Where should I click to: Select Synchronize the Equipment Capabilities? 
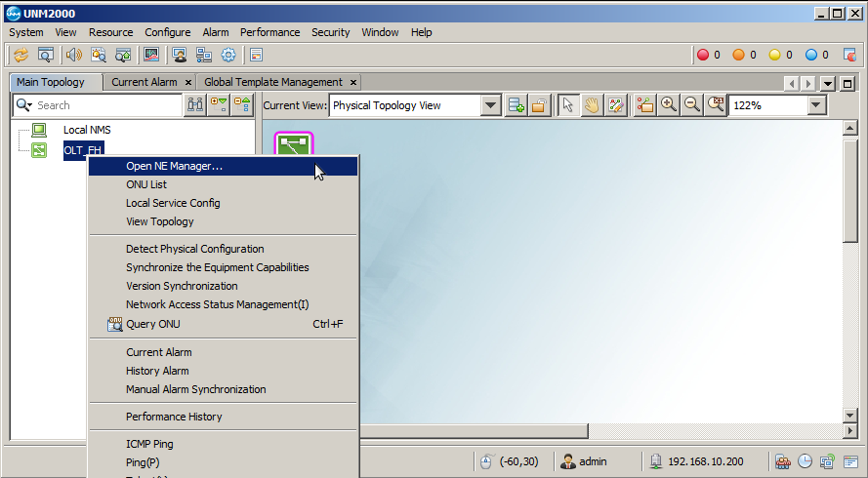point(223,267)
